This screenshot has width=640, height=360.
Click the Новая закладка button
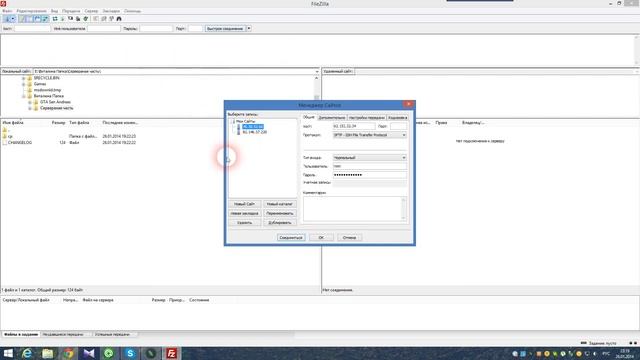pyautogui.click(x=244, y=213)
